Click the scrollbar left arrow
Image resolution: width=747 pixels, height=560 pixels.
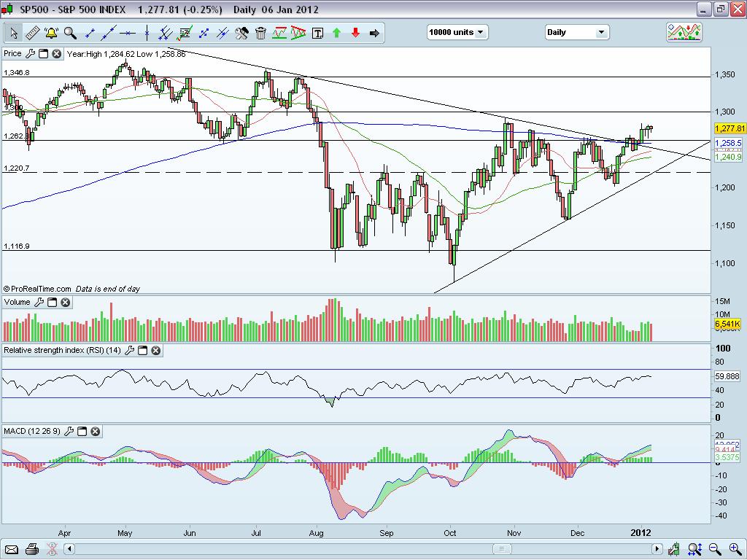[69, 549]
